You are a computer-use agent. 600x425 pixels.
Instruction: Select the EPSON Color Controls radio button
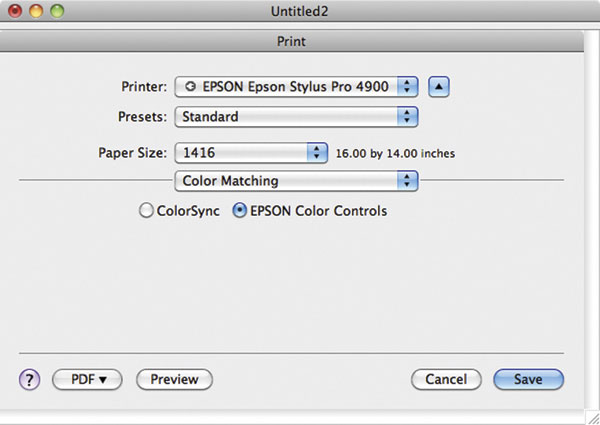point(240,210)
